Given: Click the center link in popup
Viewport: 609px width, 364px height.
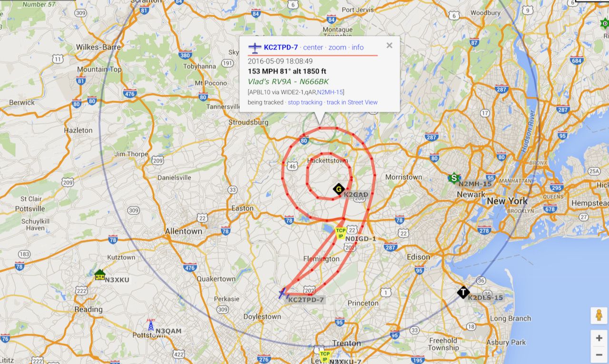Looking at the screenshot, I should click(313, 47).
